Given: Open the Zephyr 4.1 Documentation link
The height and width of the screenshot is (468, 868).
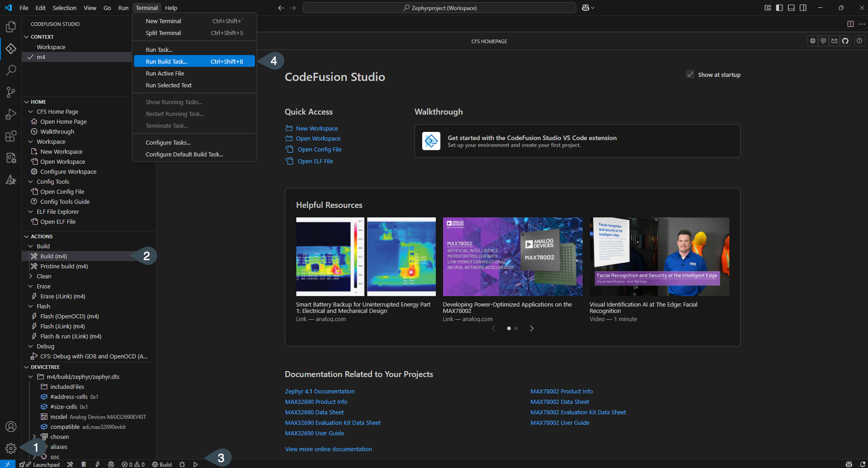Looking at the screenshot, I should [319, 391].
